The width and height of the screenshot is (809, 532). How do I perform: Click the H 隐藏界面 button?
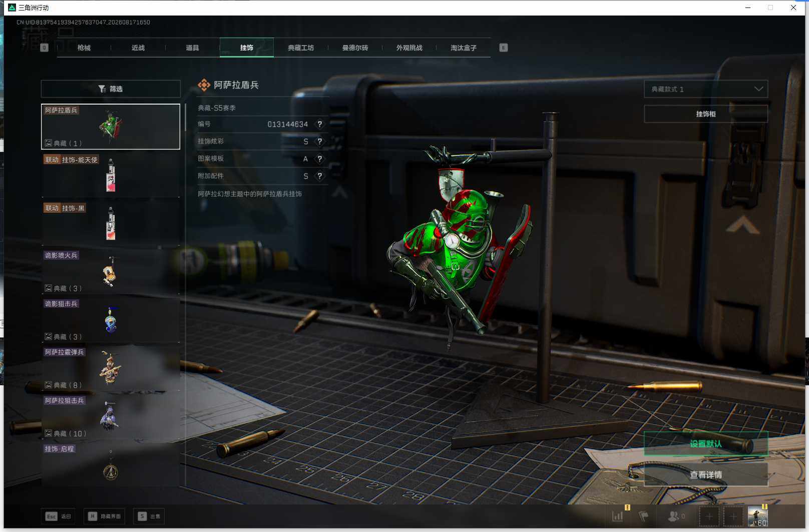104,516
